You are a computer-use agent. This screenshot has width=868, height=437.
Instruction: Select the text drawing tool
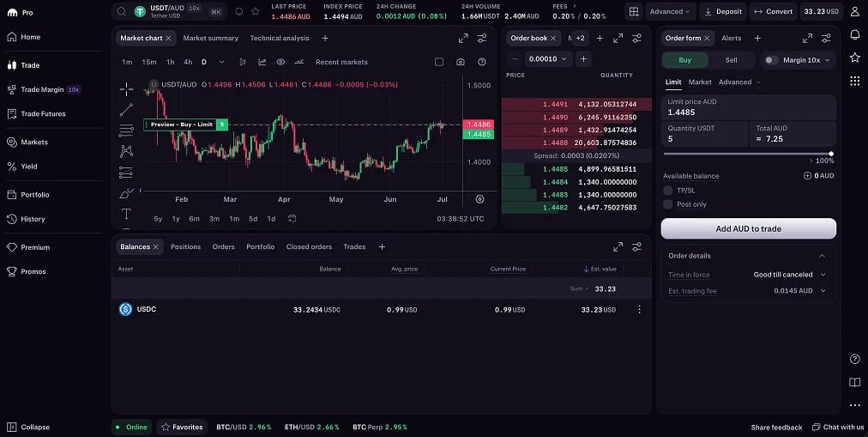point(126,214)
